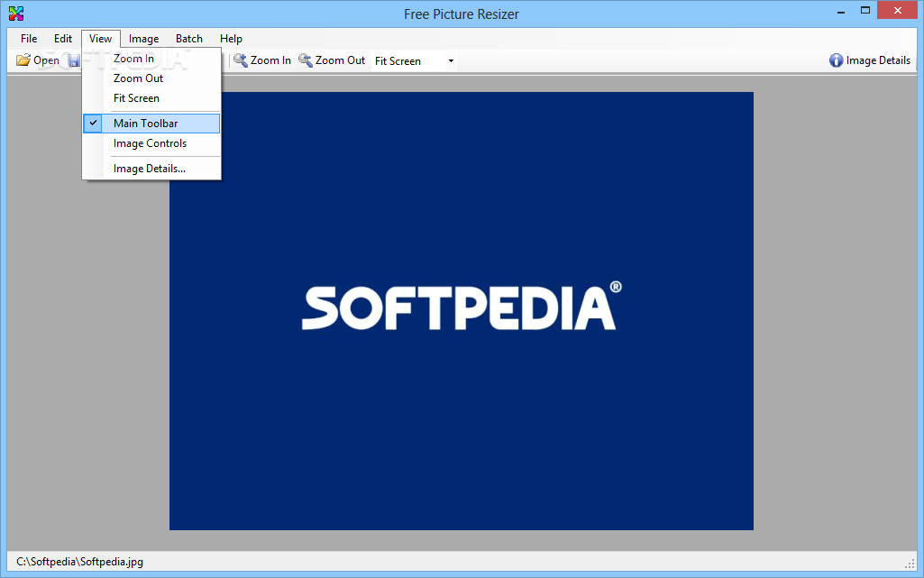This screenshot has height=578, width=924.
Task: Close the open View menu
Action: click(x=101, y=38)
